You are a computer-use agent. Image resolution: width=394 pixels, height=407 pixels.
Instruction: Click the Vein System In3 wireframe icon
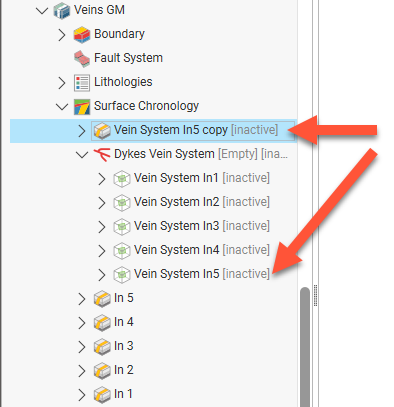122,226
